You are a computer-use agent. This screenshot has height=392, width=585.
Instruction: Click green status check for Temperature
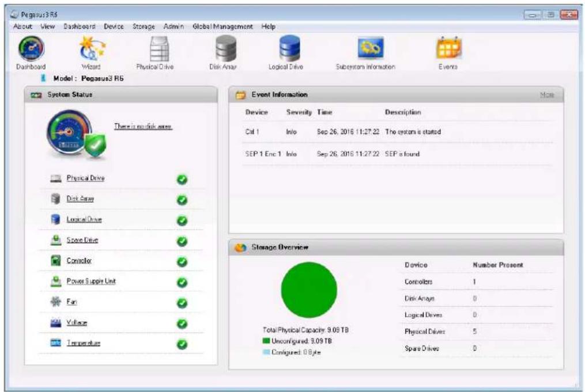pyautogui.click(x=182, y=344)
